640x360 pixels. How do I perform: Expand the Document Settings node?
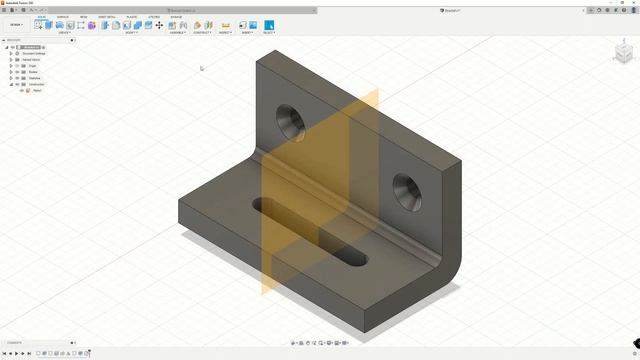(11, 53)
